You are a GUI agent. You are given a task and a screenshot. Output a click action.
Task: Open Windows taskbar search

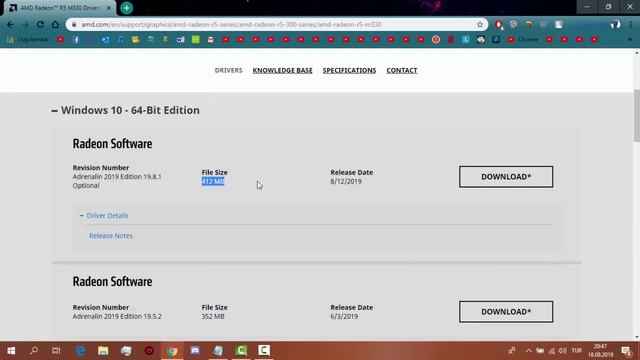click(x=34, y=351)
